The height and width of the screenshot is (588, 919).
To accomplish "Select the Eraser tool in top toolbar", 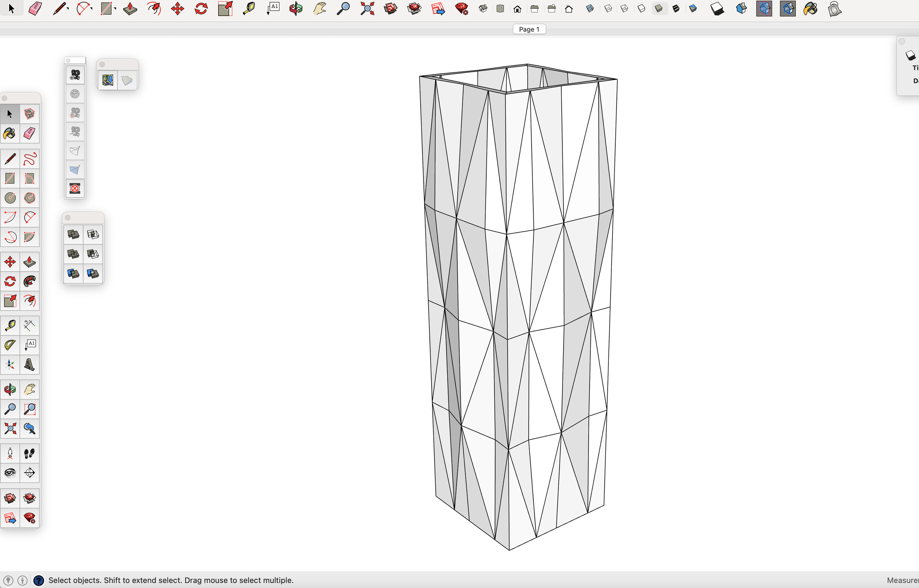I will pos(35,8).
